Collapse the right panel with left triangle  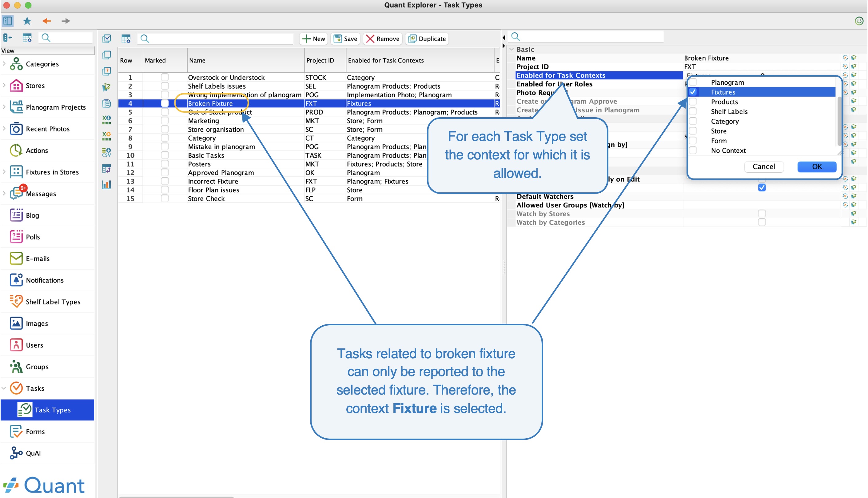click(504, 37)
